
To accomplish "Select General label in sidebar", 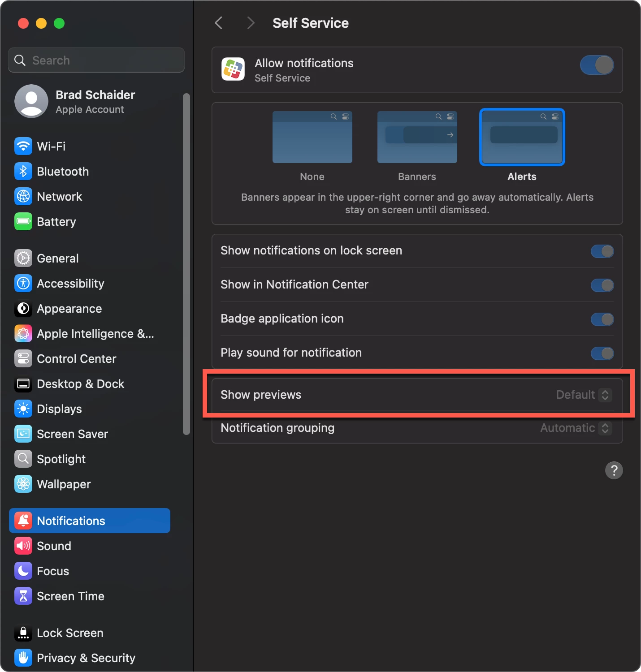I will (58, 258).
